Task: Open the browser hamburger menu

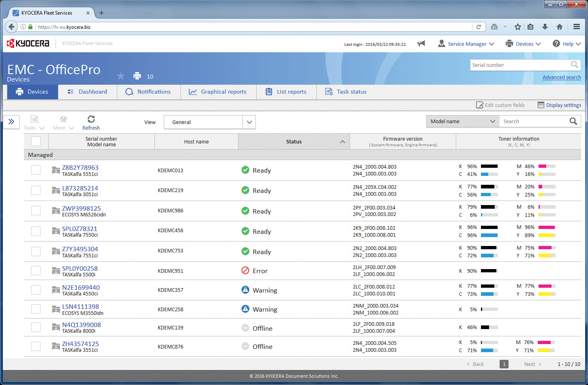Action: click(577, 27)
